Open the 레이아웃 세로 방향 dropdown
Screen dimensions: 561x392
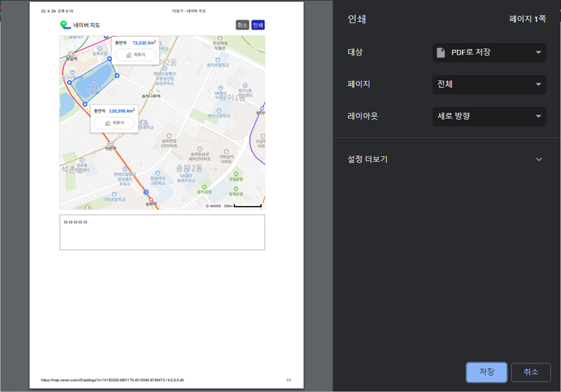(x=489, y=116)
